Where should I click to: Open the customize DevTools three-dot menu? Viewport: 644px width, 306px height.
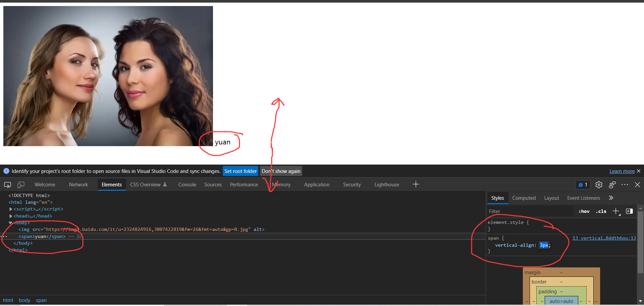pos(625,185)
